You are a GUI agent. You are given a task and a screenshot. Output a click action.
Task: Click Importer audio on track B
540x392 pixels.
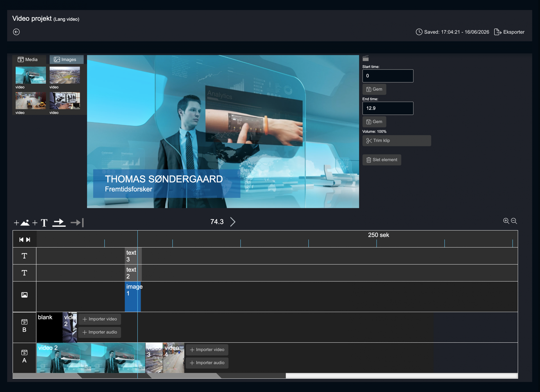(100, 332)
